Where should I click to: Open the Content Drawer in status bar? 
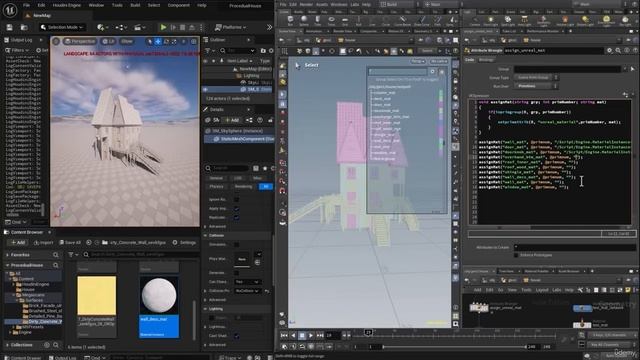22,358
